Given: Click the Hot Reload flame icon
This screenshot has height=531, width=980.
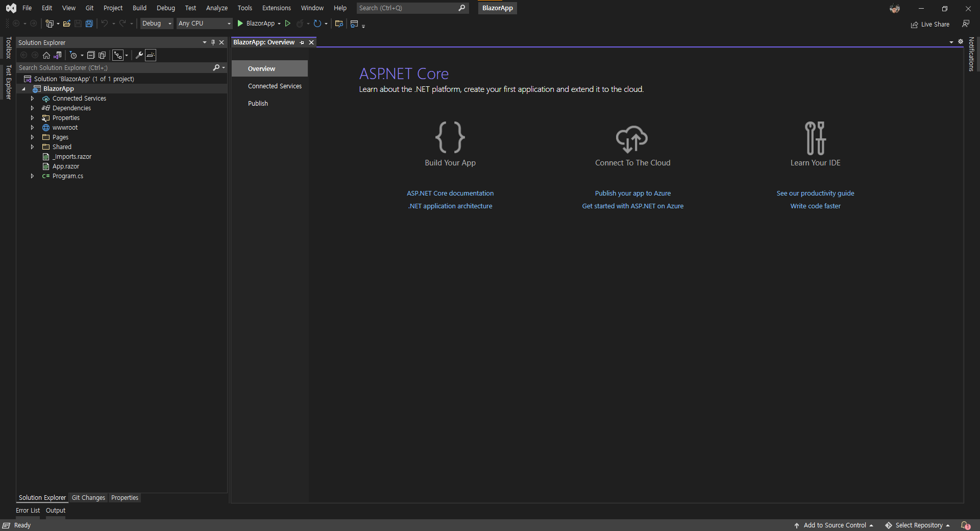Looking at the screenshot, I should (x=300, y=23).
